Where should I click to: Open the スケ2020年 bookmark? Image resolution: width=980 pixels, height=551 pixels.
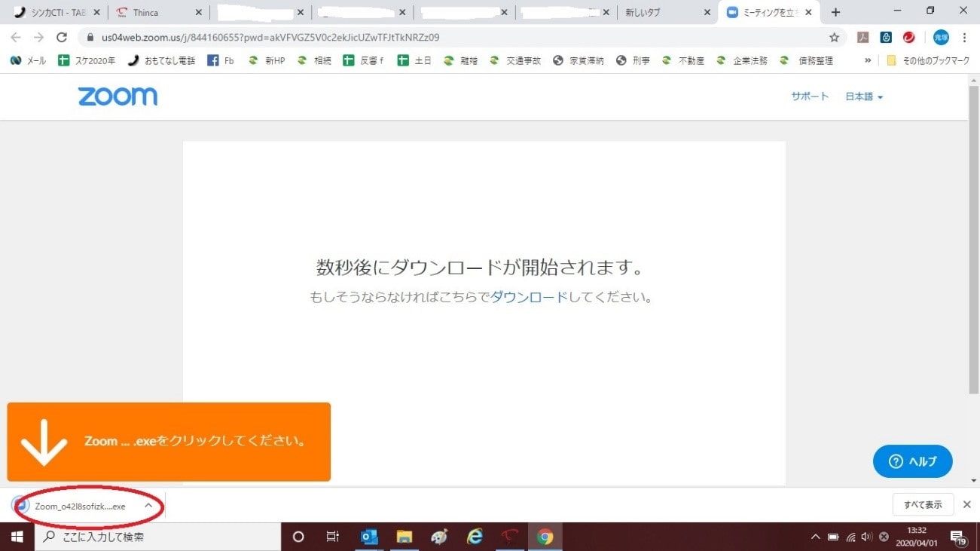(87, 61)
